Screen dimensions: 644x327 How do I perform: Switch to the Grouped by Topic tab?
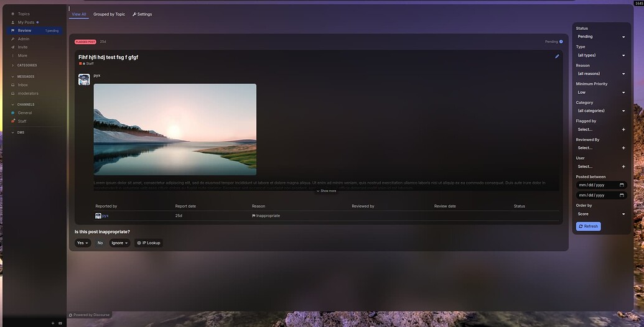109,14
